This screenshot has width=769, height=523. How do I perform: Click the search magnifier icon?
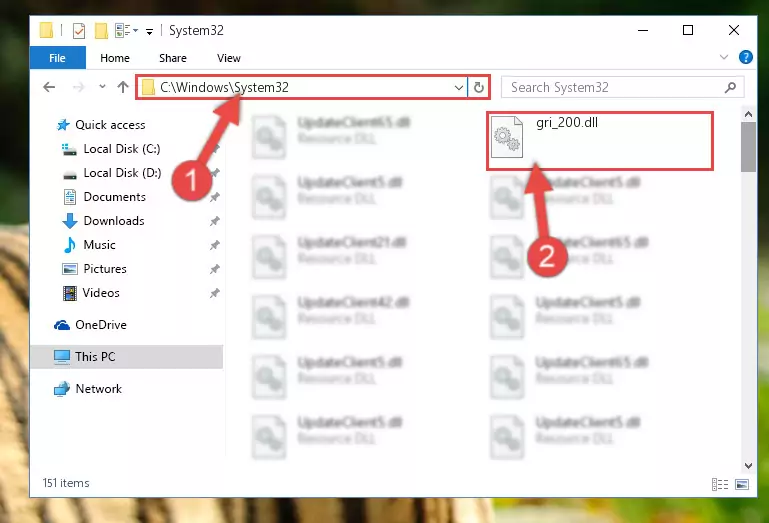pyautogui.click(x=730, y=87)
